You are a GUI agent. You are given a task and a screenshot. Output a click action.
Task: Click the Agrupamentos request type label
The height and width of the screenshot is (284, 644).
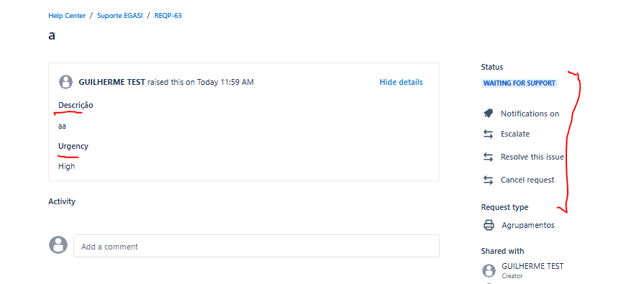527,225
